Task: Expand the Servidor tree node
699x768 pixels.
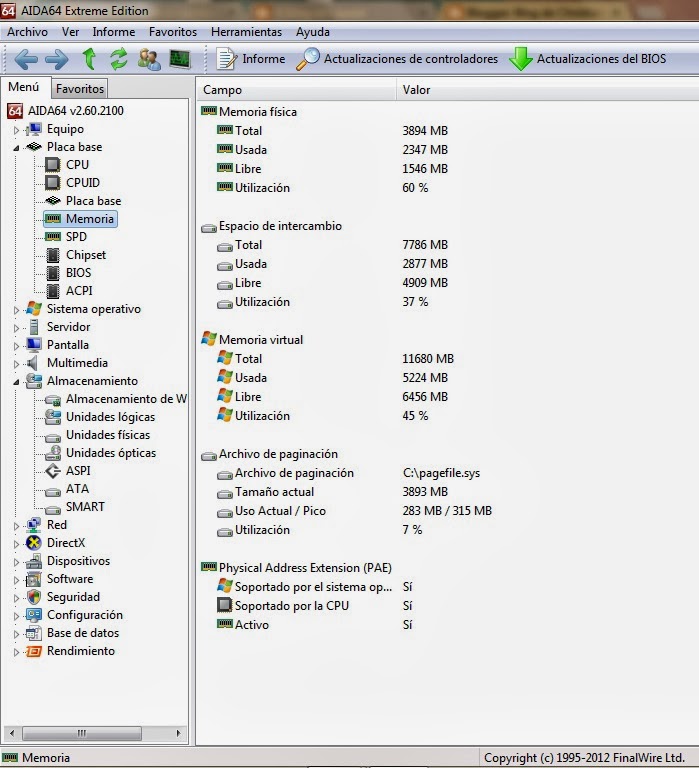Action: [16, 328]
